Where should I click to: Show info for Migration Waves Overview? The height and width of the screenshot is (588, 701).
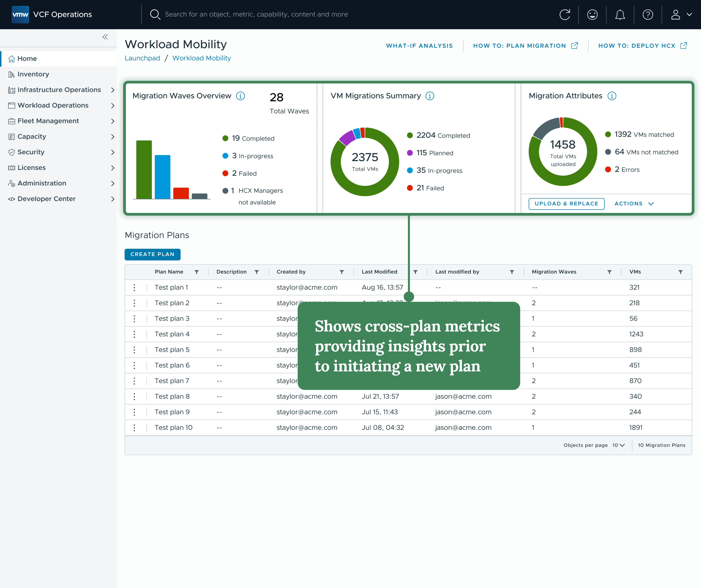[x=240, y=96]
